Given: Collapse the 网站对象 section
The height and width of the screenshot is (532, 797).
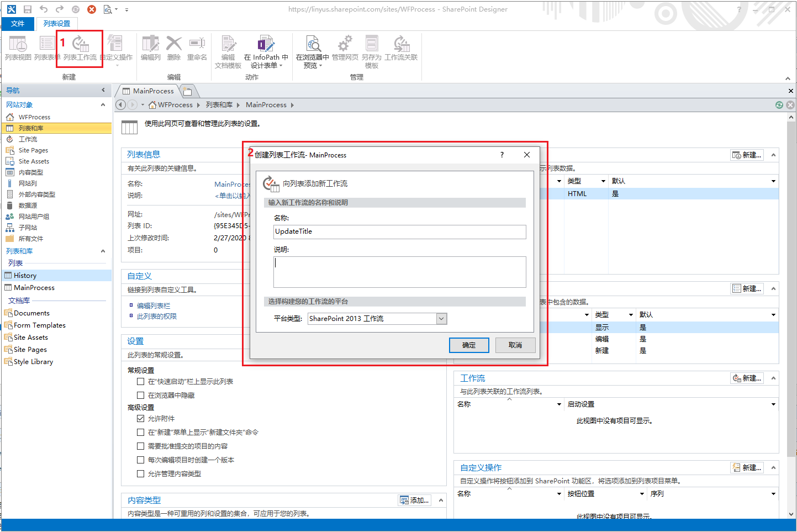Looking at the screenshot, I should point(103,105).
